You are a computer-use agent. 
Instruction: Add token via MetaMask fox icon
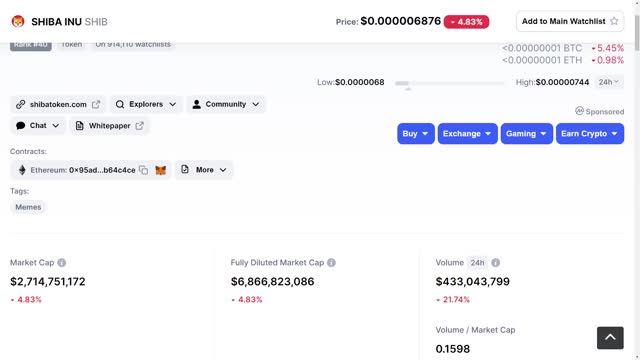(161, 170)
